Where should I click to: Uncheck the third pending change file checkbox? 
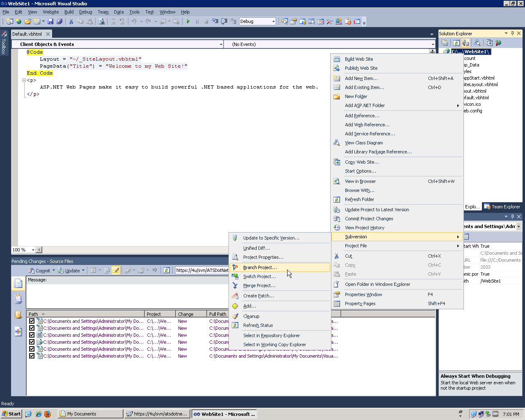tap(32, 335)
